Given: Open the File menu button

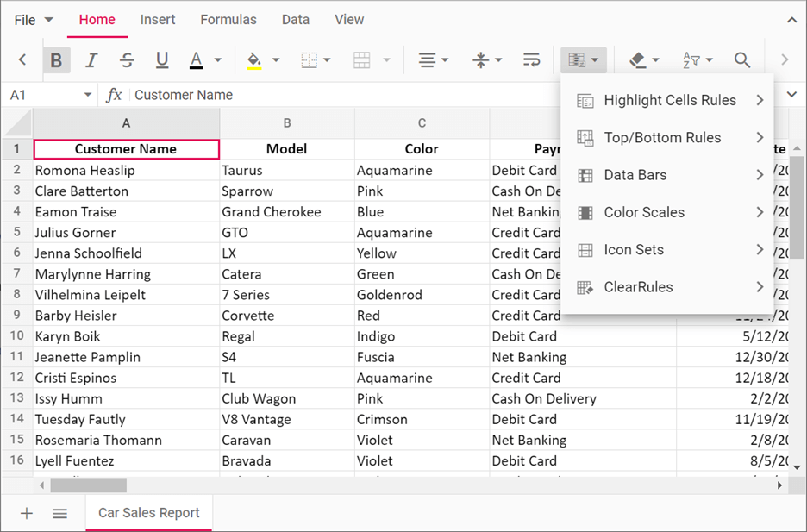Looking at the screenshot, I should pos(34,20).
